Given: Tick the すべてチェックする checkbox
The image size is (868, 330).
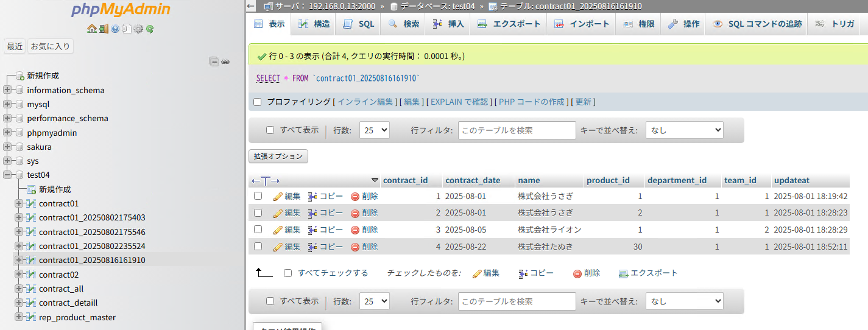Looking at the screenshot, I should 288,273.
